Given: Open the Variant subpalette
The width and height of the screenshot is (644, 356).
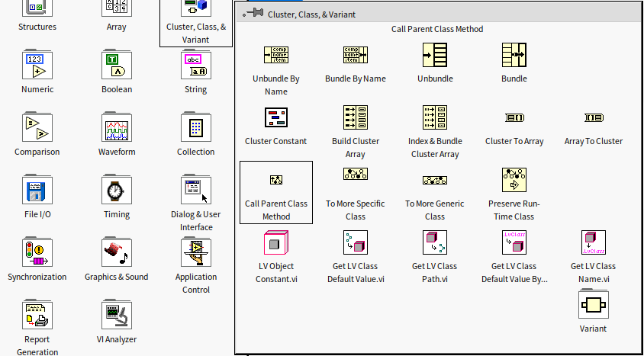Looking at the screenshot, I should tap(593, 306).
